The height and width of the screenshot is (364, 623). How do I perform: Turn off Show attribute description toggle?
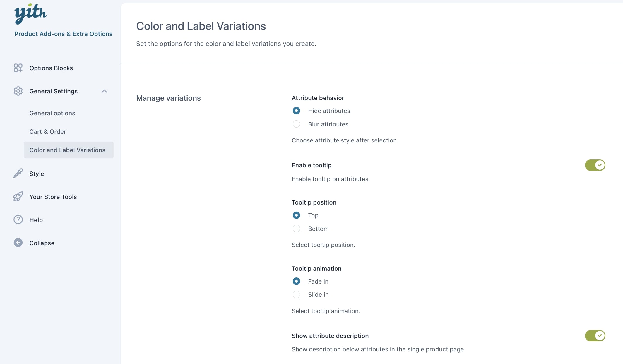tap(595, 336)
